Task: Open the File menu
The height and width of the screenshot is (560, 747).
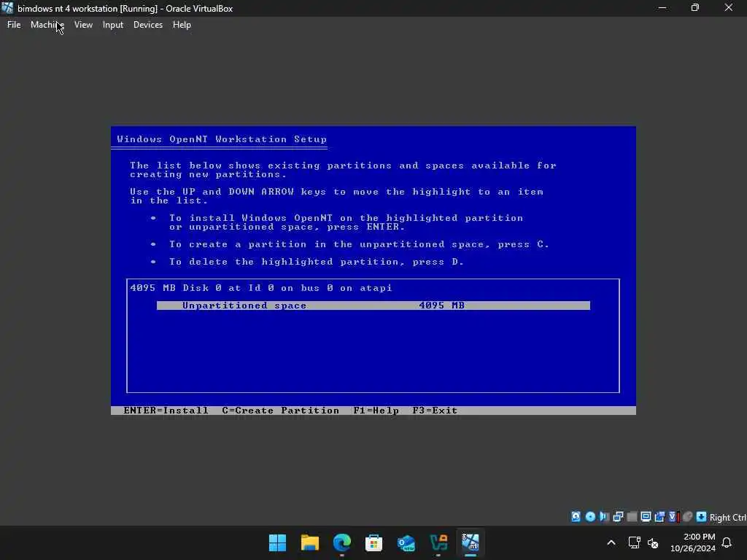Action: (x=14, y=25)
